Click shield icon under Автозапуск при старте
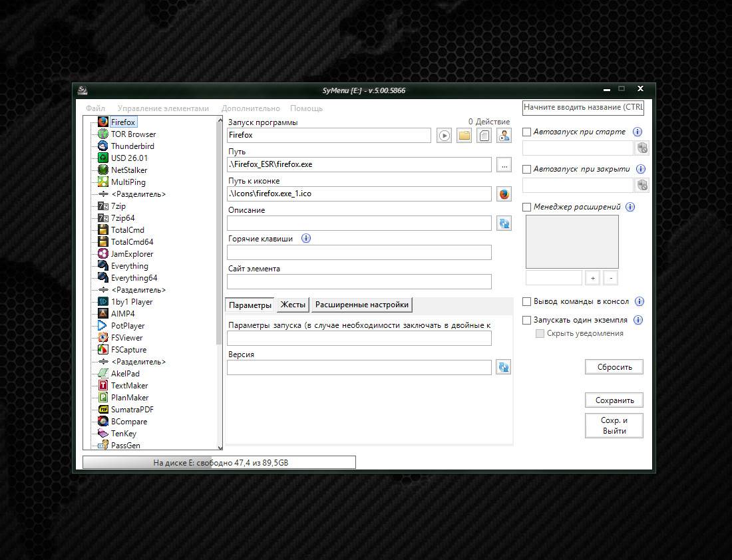The width and height of the screenshot is (732, 560). click(642, 148)
